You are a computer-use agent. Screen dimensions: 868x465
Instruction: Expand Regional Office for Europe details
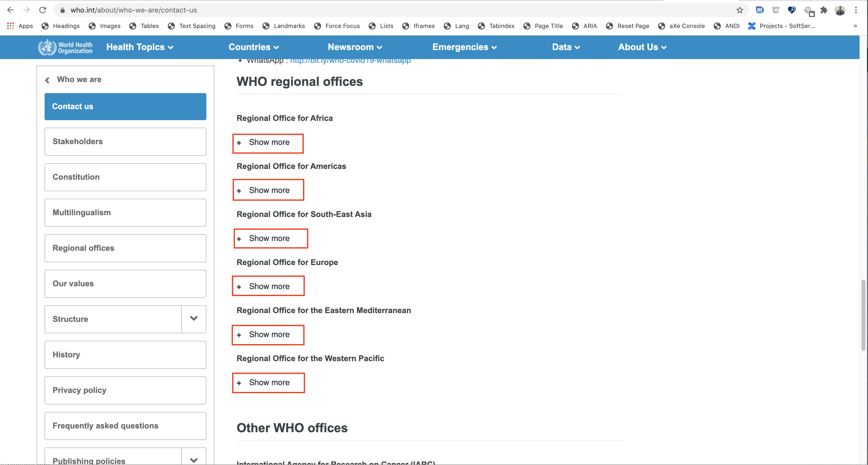(268, 286)
